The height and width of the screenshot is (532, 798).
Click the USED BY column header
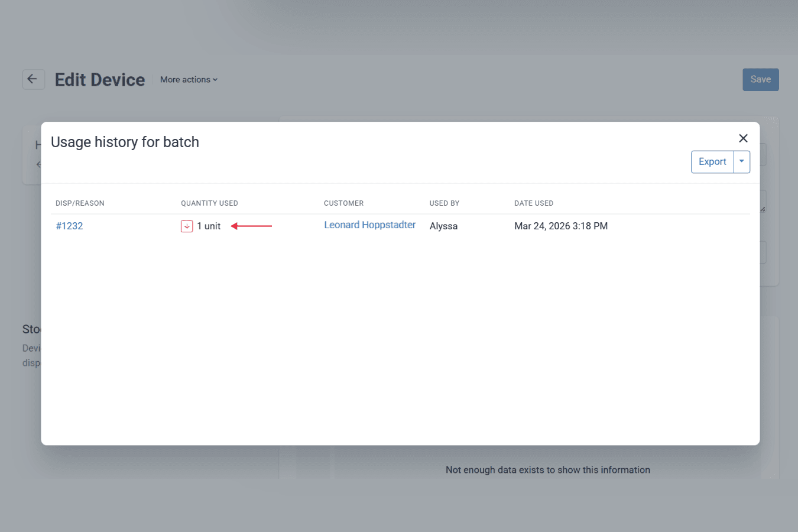445,203
